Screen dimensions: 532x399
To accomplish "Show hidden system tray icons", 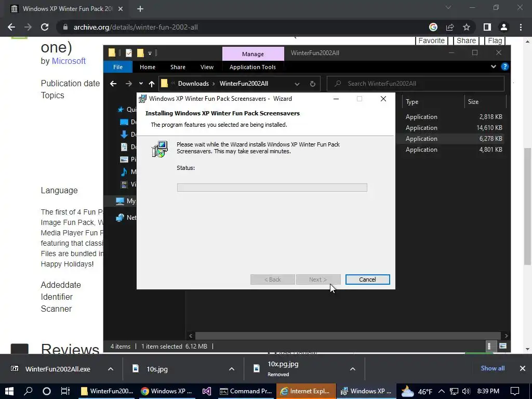I will pyautogui.click(x=442, y=391).
